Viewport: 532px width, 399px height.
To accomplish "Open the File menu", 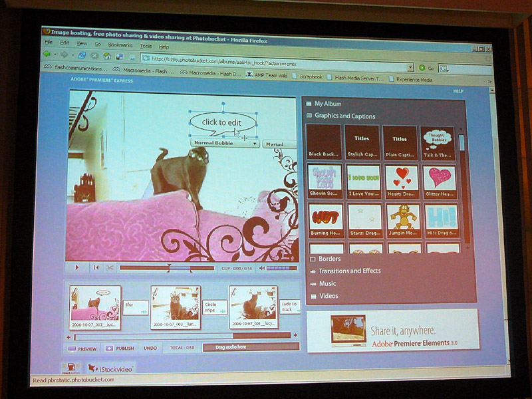I will [x=49, y=42].
